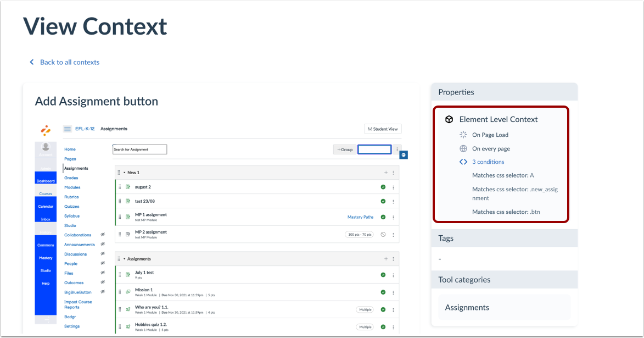Click the On Page Load spinner icon
The width and height of the screenshot is (644, 338).
463,135
